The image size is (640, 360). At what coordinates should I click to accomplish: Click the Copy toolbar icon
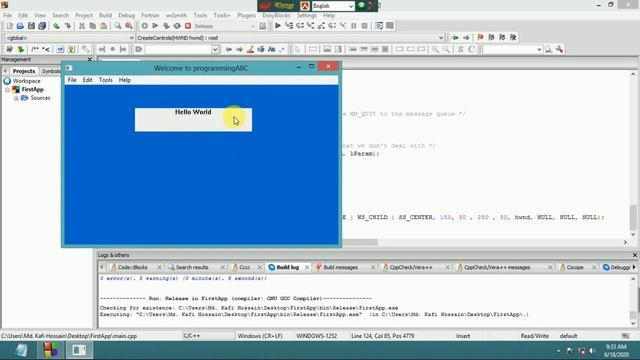(x=92, y=26)
